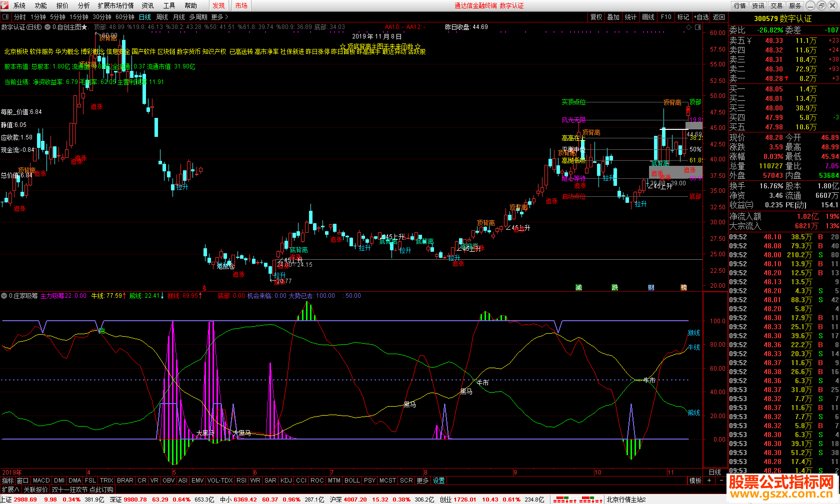The width and height of the screenshot is (840, 504).
Task: Select the KDJ indicator tab
Action: click(x=286, y=481)
